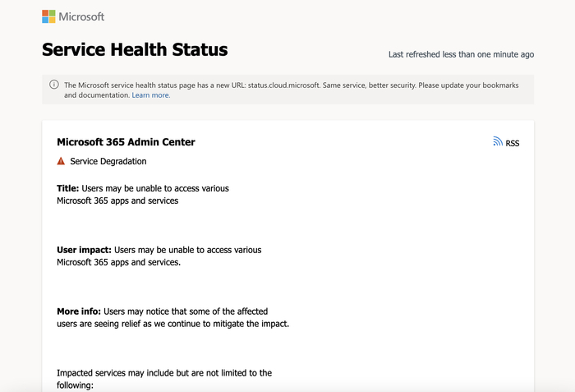
Task: Click the bold Title: label
Action: point(67,188)
